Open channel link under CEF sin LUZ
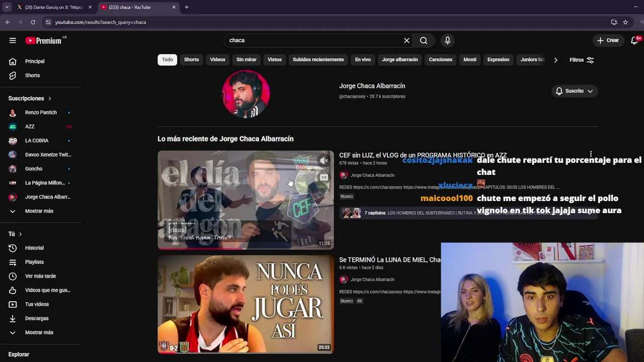The image size is (644, 362). coord(372,175)
